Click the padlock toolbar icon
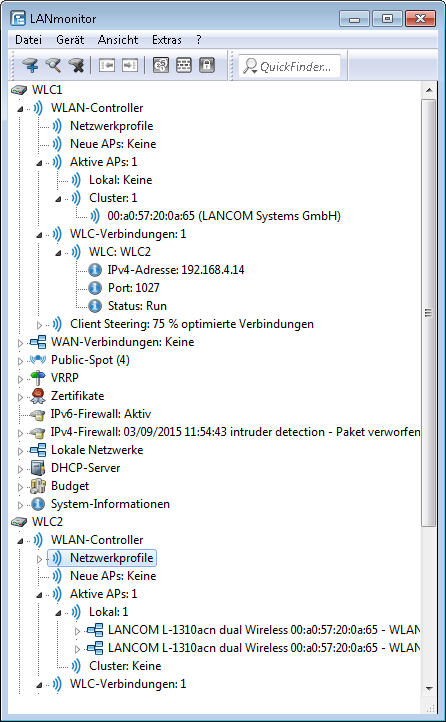 [x=207, y=66]
